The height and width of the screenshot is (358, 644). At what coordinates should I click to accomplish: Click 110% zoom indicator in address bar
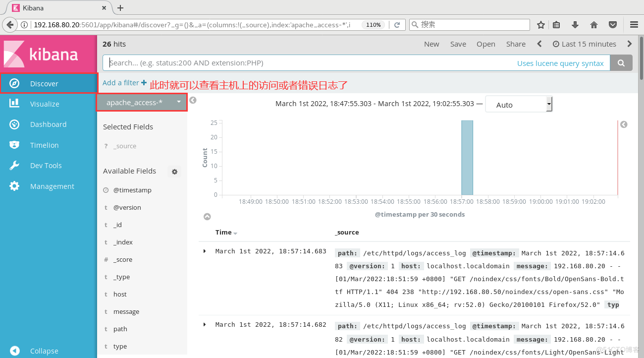tap(374, 25)
